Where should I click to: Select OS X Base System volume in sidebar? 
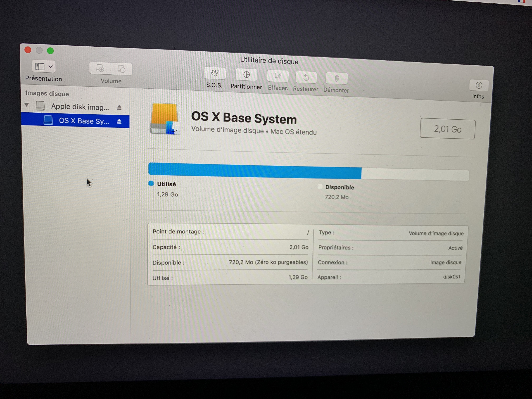(x=75, y=120)
